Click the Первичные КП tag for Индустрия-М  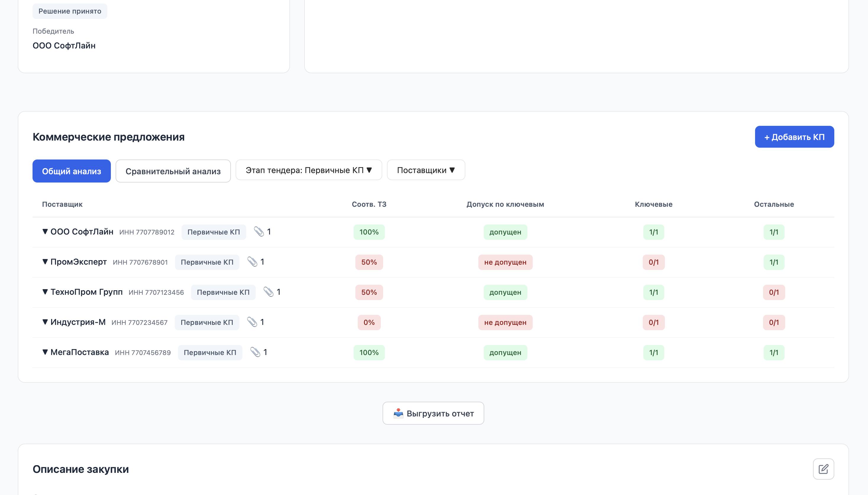coord(207,322)
